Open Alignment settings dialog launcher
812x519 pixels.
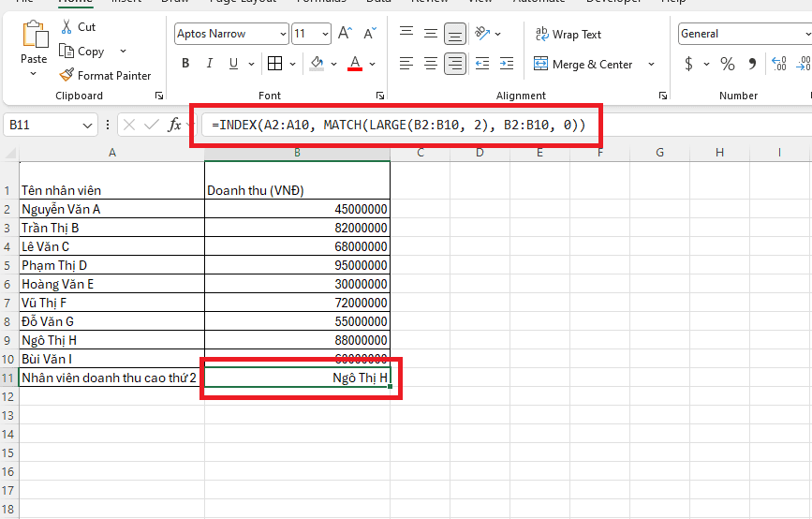662,96
